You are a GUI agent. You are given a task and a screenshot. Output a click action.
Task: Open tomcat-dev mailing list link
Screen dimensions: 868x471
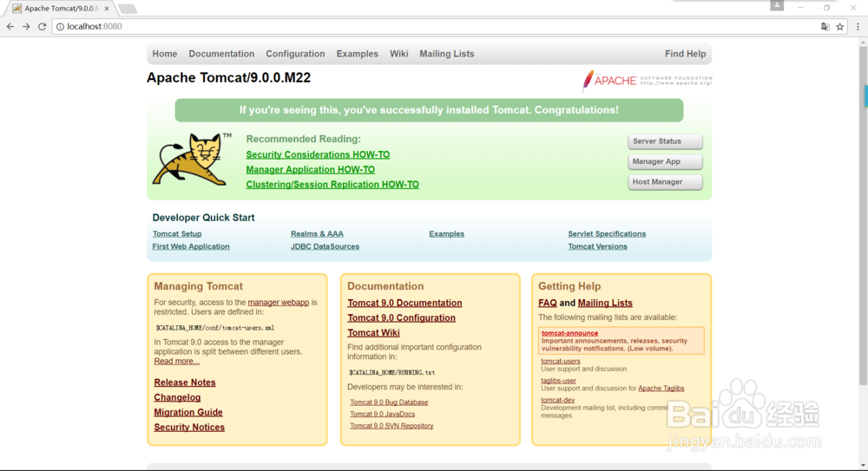pos(558,400)
